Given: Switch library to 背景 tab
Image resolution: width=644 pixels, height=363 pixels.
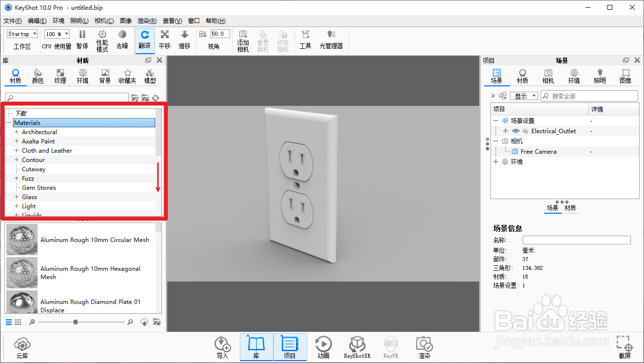Looking at the screenshot, I should coord(105,76).
